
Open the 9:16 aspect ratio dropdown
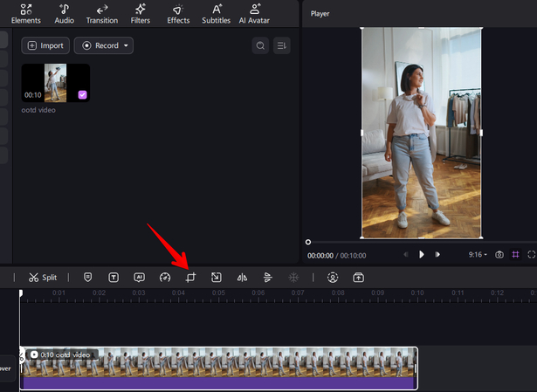click(479, 255)
